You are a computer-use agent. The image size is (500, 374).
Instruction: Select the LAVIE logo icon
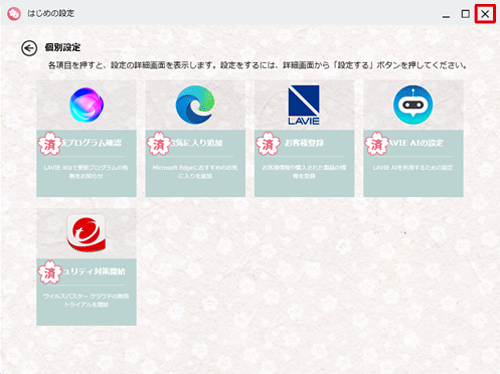(304, 105)
